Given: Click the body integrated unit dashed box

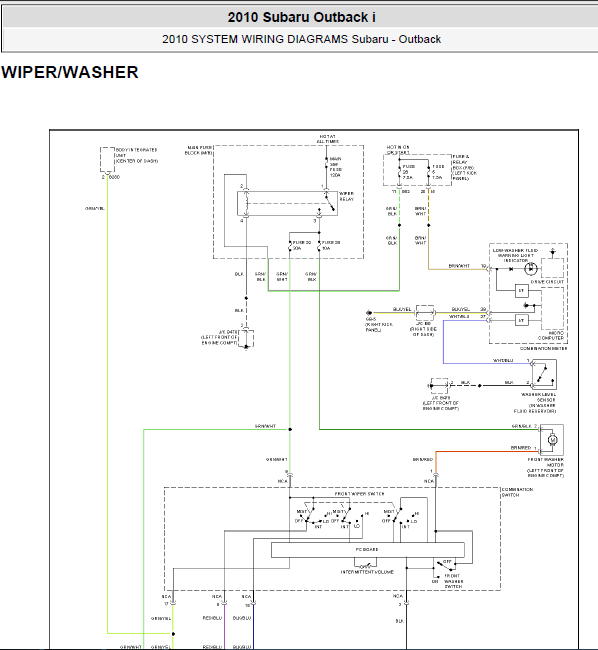Looking at the screenshot, I should coord(107,159).
